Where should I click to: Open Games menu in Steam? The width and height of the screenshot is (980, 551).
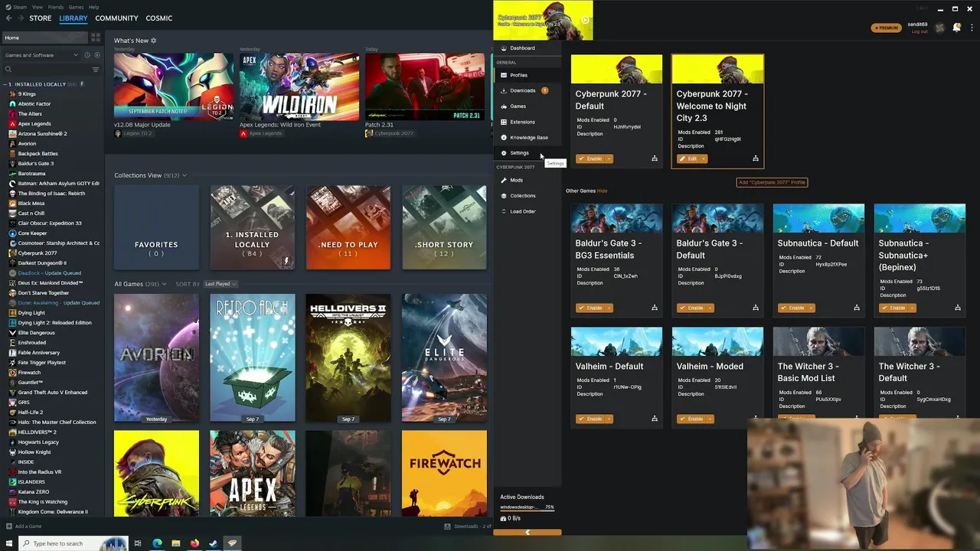pos(76,7)
